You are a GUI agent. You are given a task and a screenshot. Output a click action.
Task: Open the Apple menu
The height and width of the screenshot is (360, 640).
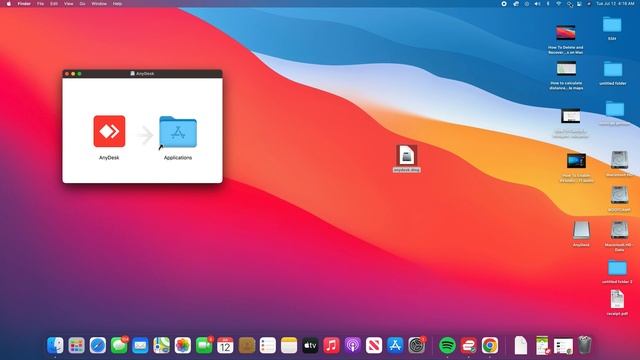9,4
